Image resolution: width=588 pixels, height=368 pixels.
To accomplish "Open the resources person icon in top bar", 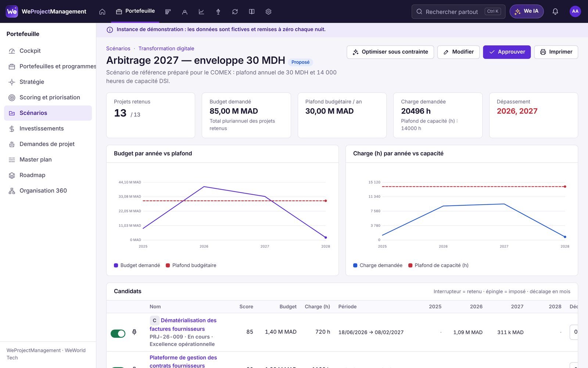I will pos(185,12).
